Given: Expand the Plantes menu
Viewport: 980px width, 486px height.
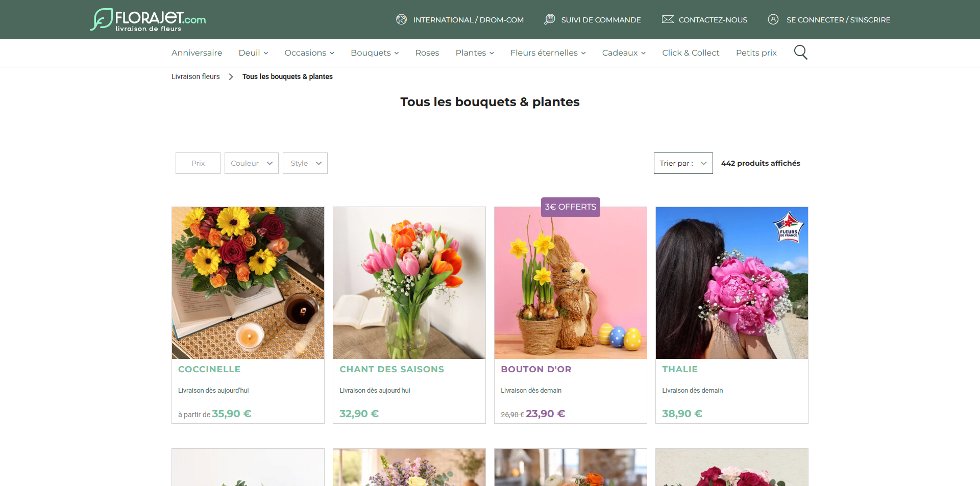Looking at the screenshot, I should click(x=475, y=53).
